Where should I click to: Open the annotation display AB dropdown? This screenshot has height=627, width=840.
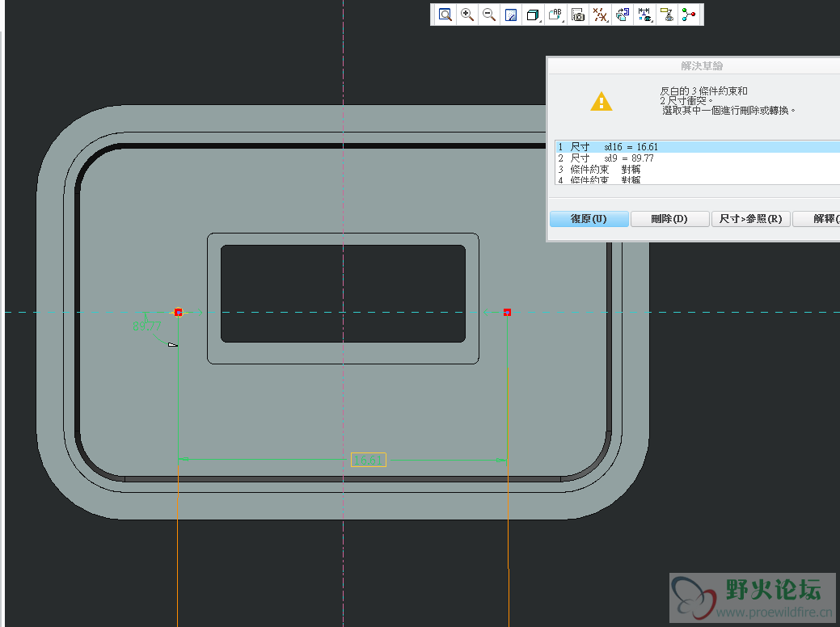click(x=555, y=15)
